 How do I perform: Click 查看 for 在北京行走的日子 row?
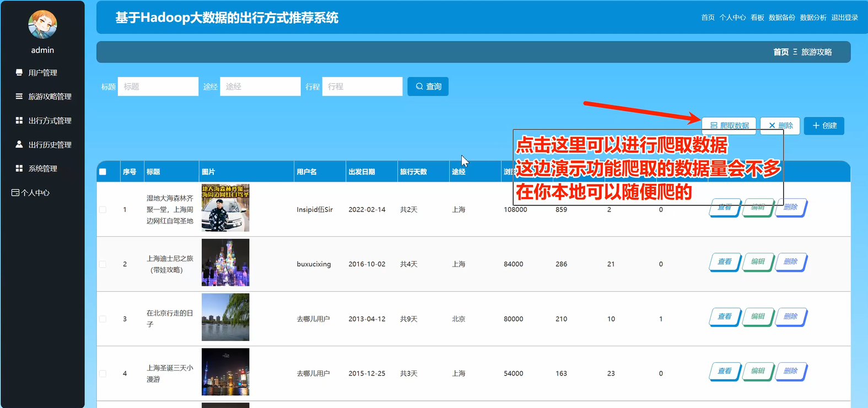click(725, 317)
